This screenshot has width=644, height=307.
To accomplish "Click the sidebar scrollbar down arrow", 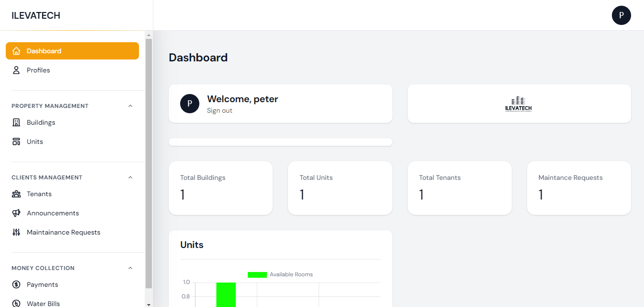I will click(x=149, y=304).
